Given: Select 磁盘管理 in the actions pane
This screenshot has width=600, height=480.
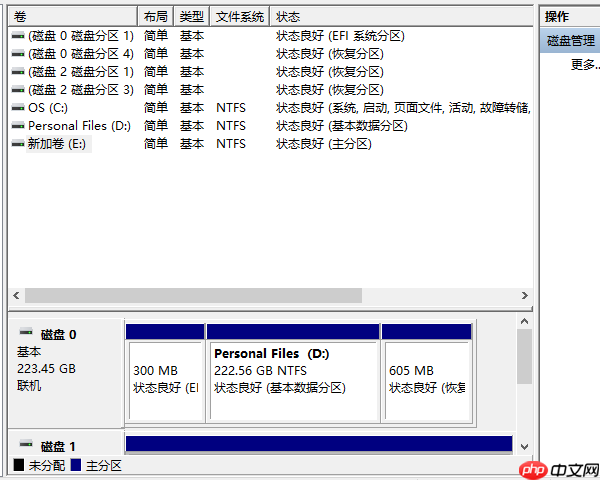Looking at the screenshot, I should click(x=570, y=41).
